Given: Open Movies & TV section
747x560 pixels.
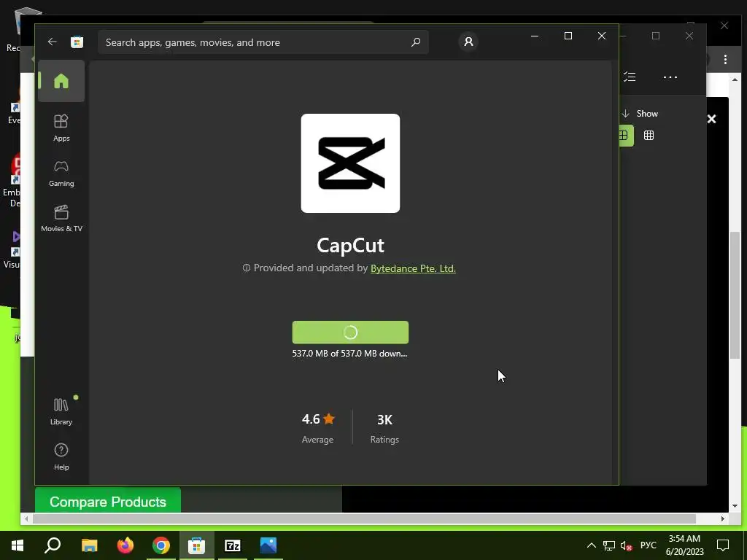Looking at the screenshot, I should [61, 219].
